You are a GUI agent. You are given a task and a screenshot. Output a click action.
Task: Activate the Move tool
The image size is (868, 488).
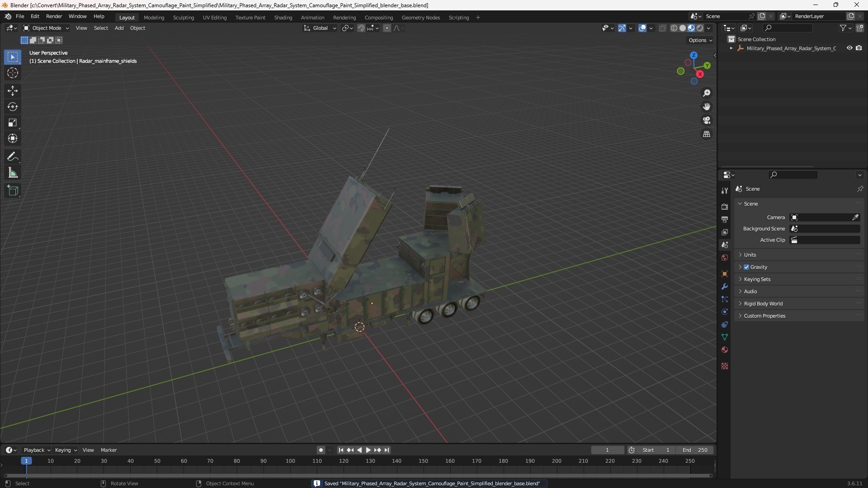click(13, 91)
